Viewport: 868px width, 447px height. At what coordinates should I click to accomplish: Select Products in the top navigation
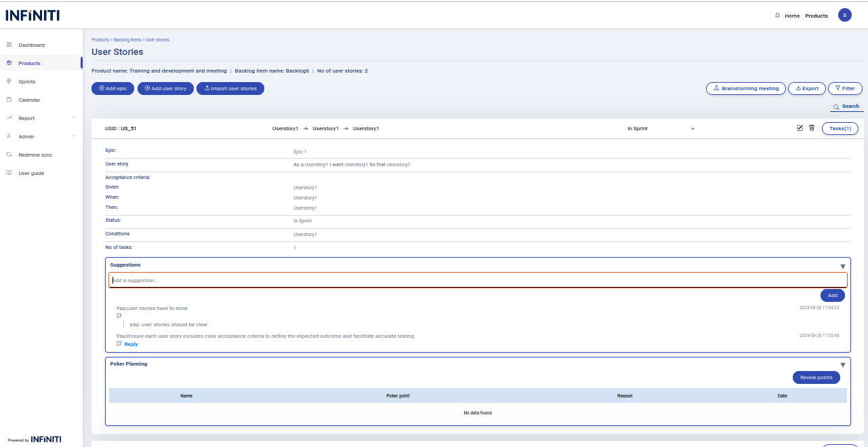[x=816, y=16]
